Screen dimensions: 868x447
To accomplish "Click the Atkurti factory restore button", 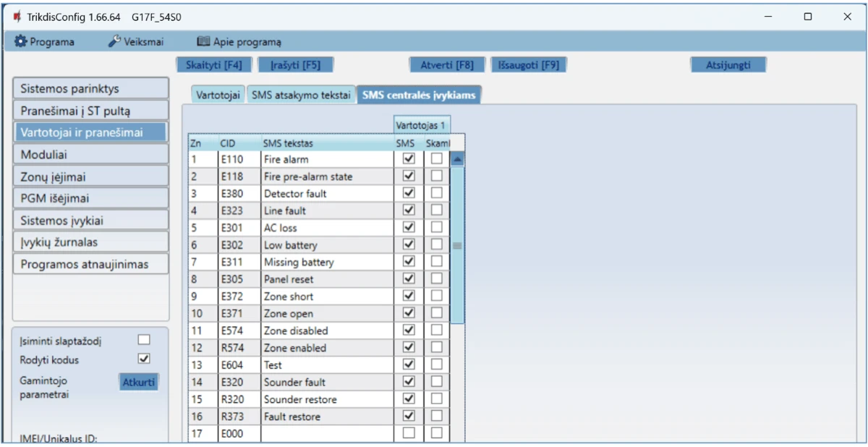I will (x=138, y=382).
